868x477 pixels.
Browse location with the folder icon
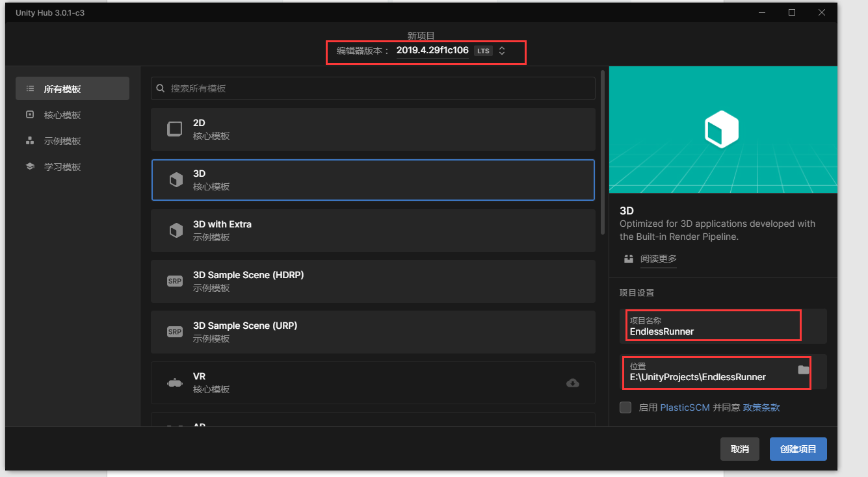coord(804,370)
